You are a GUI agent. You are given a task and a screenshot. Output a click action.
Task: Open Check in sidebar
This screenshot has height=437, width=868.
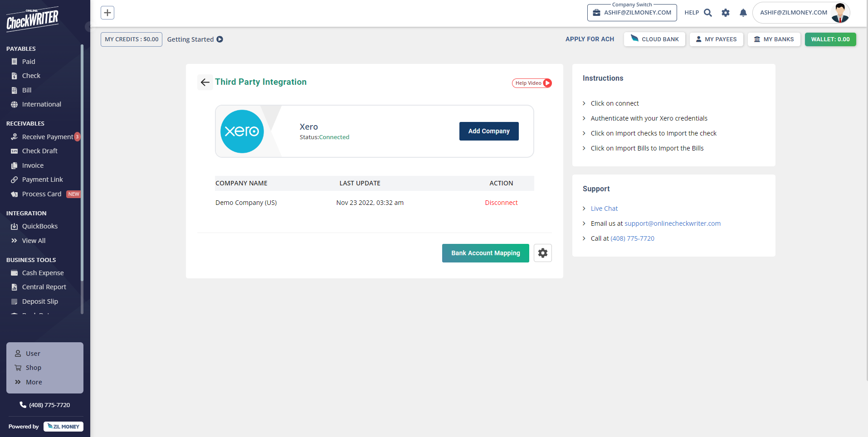pyautogui.click(x=31, y=76)
